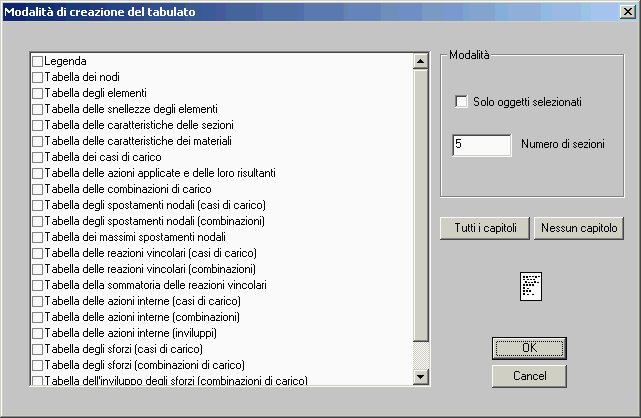The image size is (641, 418).
Task: Enable the Legenda checkbox
Action: click(x=38, y=61)
